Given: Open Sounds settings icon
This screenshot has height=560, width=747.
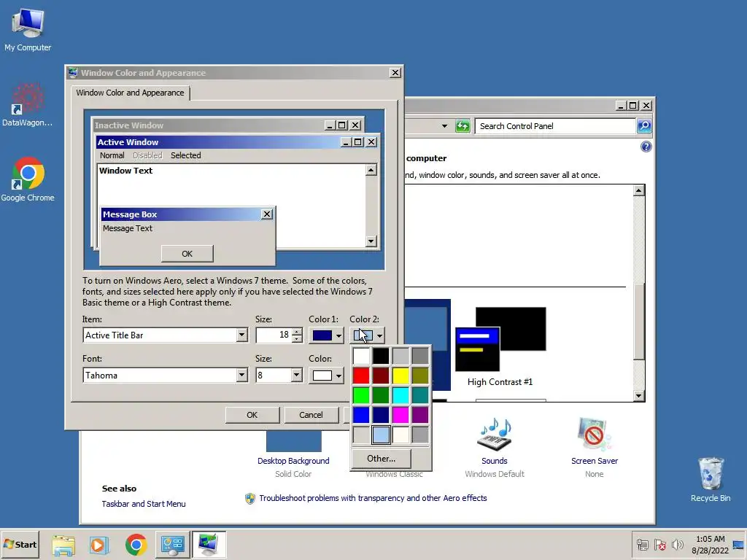Looking at the screenshot, I should pos(495,435).
